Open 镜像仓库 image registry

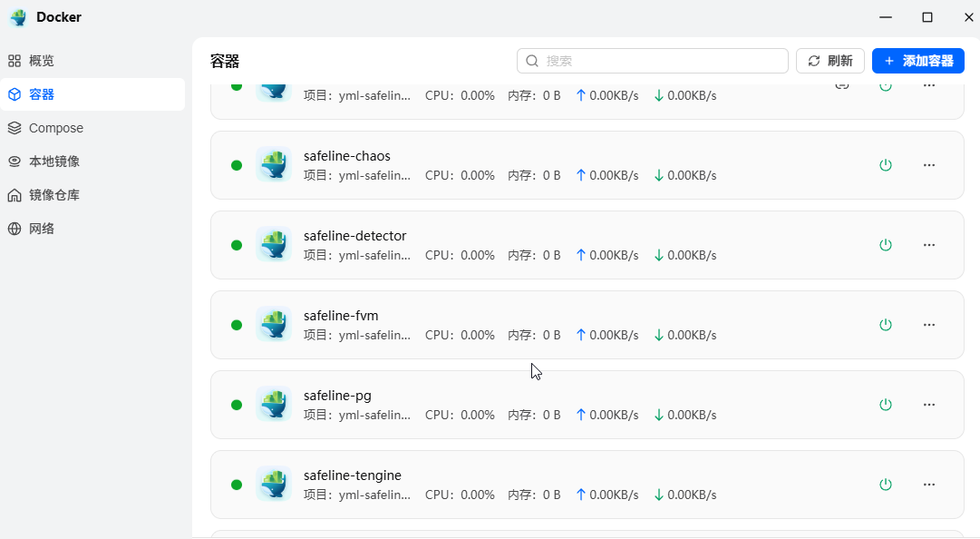pyautogui.click(x=92, y=195)
